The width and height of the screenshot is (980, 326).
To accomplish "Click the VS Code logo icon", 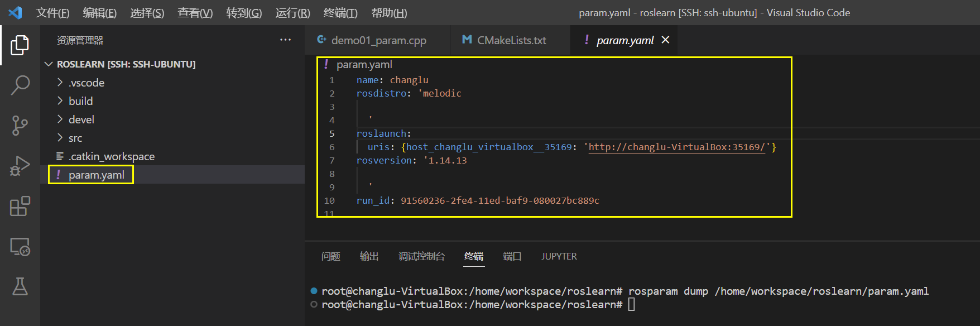I will point(15,12).
